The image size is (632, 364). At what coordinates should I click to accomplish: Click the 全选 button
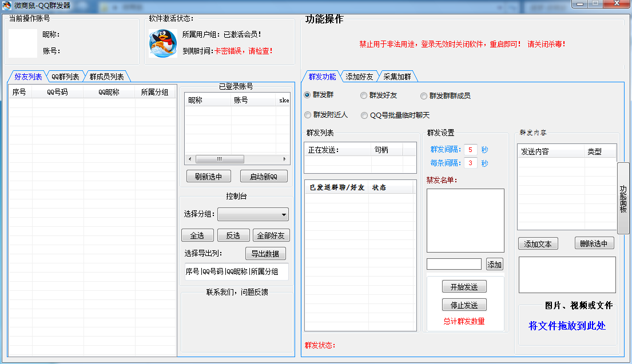[197, 235]
